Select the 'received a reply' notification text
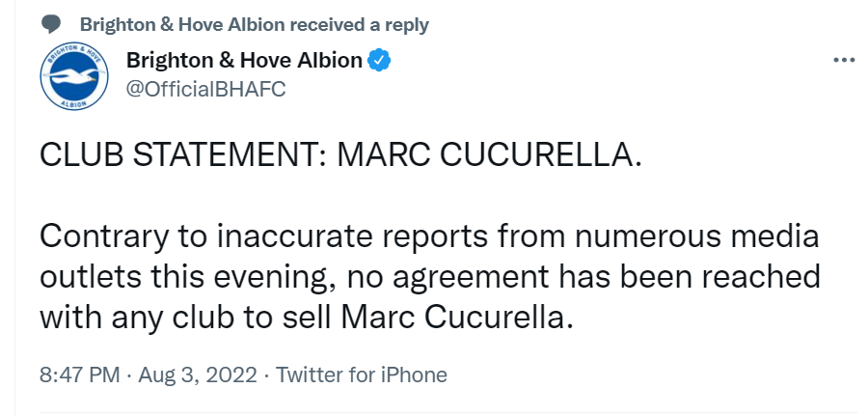The height and width of the screenshot is (416, 868). point(360,25)
